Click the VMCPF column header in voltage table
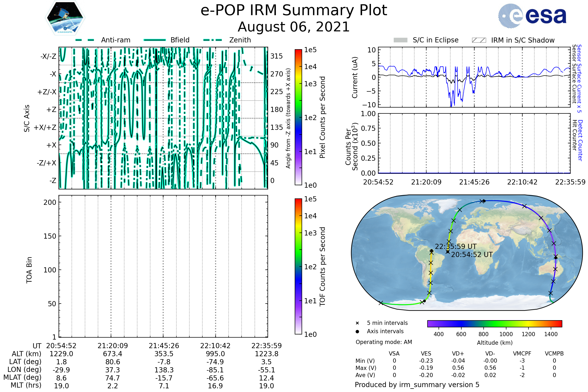This screenshot has width=588, height=392. click(522, 354)
